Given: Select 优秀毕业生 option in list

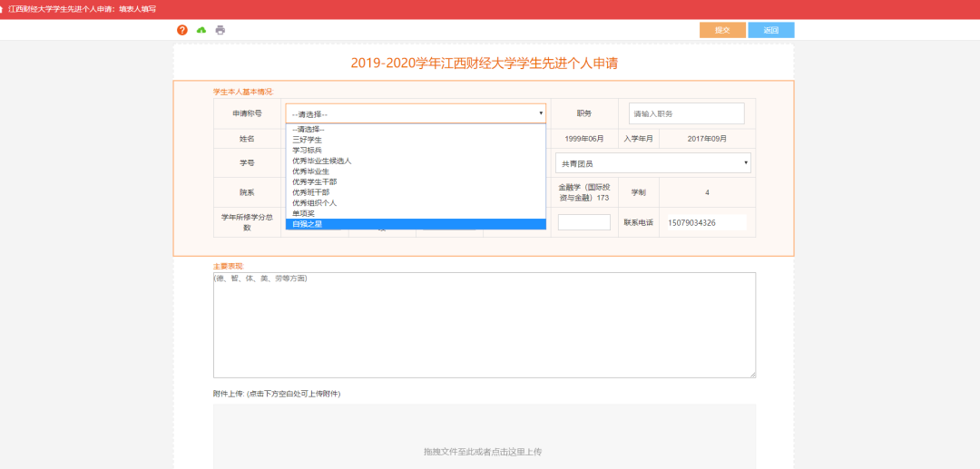Looking at the screenshot, I should [x=416, y=171].
